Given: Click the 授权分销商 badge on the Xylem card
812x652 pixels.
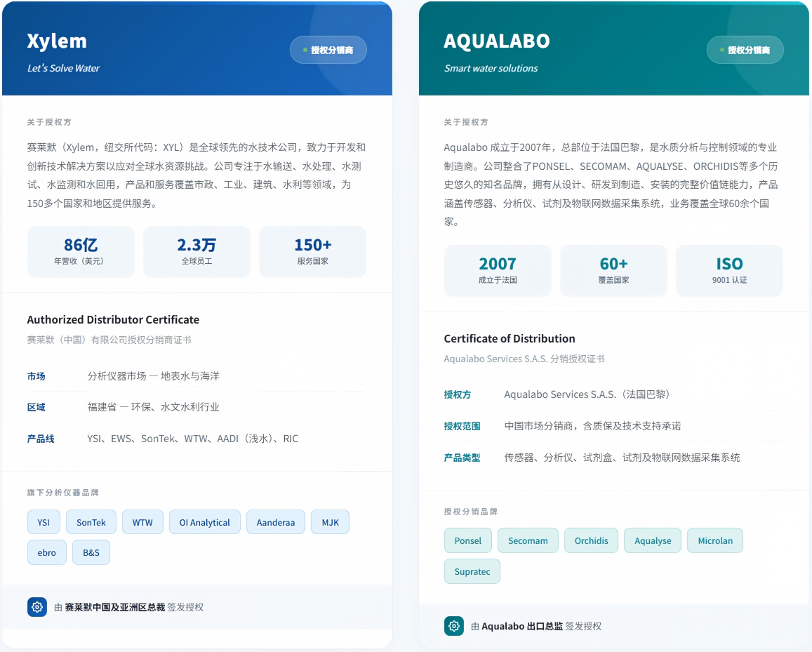Looking at the screenshot, I should point(328,50).
